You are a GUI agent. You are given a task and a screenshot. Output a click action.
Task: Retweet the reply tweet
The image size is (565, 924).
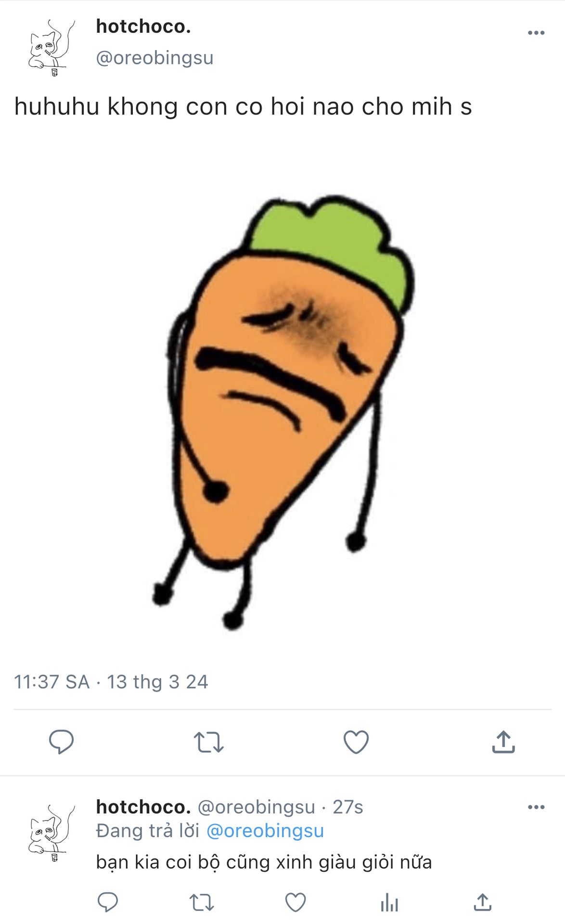point(202,902)
